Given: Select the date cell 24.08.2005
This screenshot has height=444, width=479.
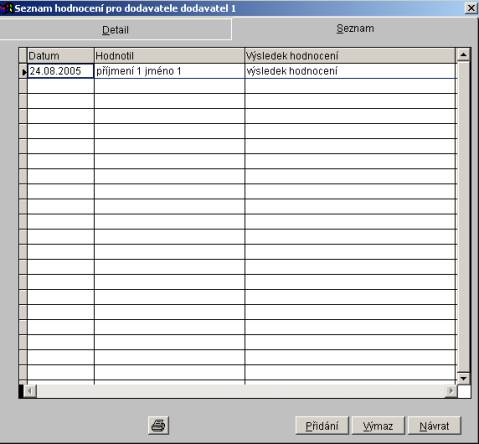Looking at the screenshot, I should click(x=61, y=71).
